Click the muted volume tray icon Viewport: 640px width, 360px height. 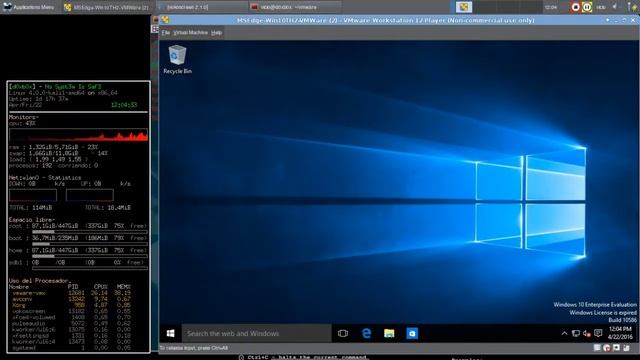click(x=587, y=333)
